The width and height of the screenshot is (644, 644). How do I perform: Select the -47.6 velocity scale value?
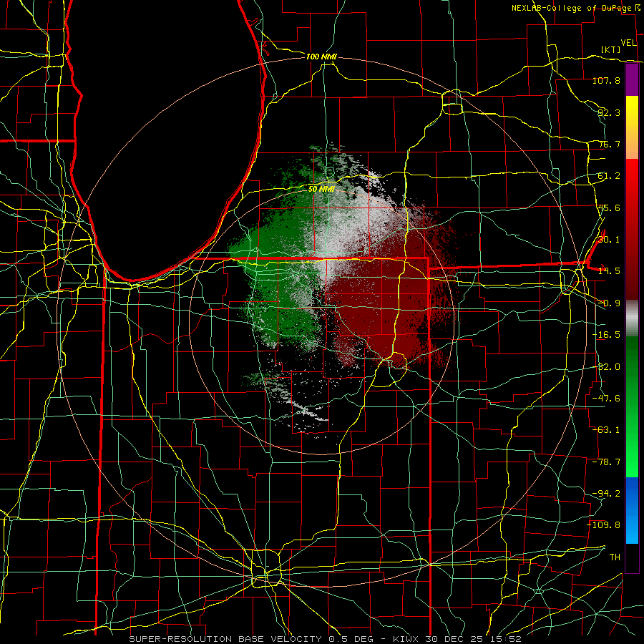click(606, 399)
